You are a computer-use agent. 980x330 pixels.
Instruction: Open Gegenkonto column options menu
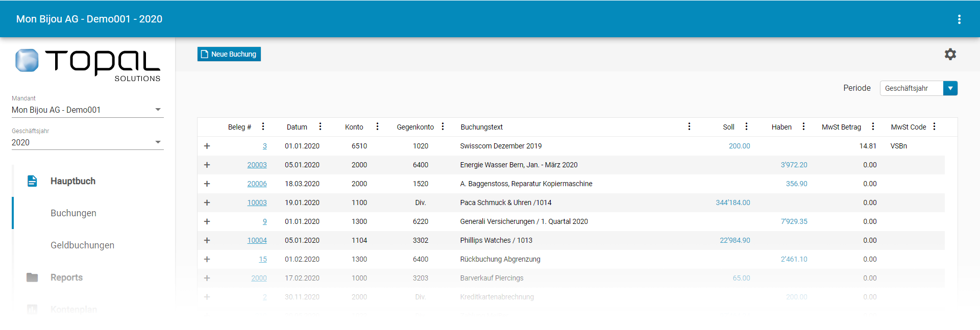coord(443,126)
